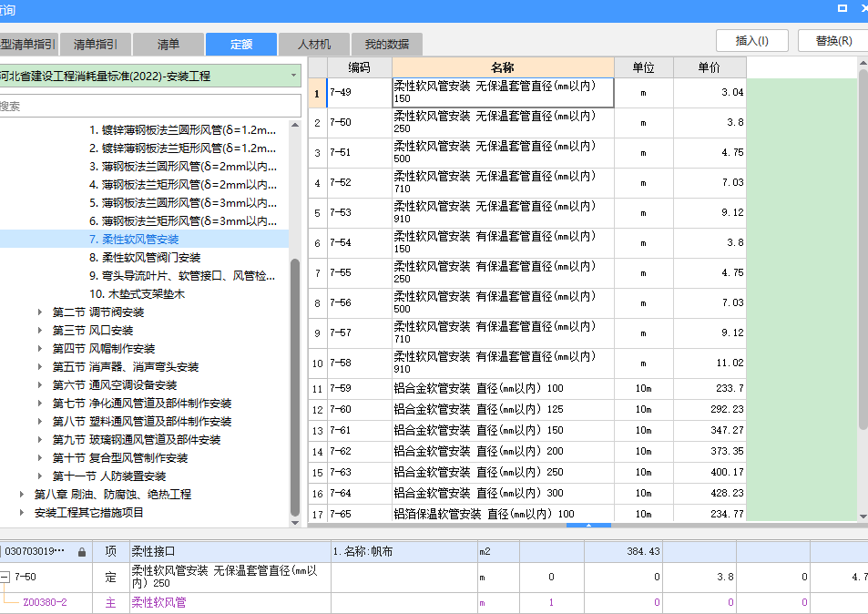Click unit price 11.02 cell
Viewport: 868px width, 614px height.
tap(710, 363)
